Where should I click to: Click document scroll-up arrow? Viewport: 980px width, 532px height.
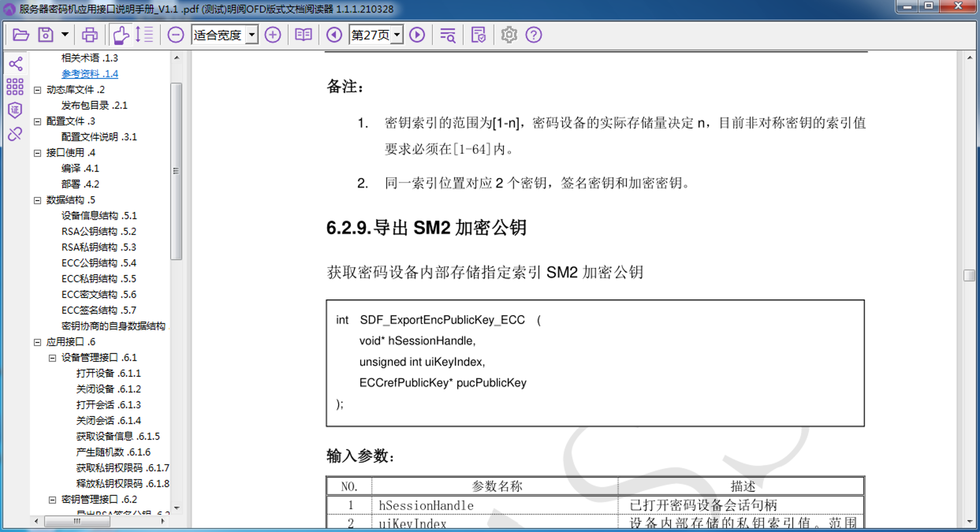tap(969, 58)
